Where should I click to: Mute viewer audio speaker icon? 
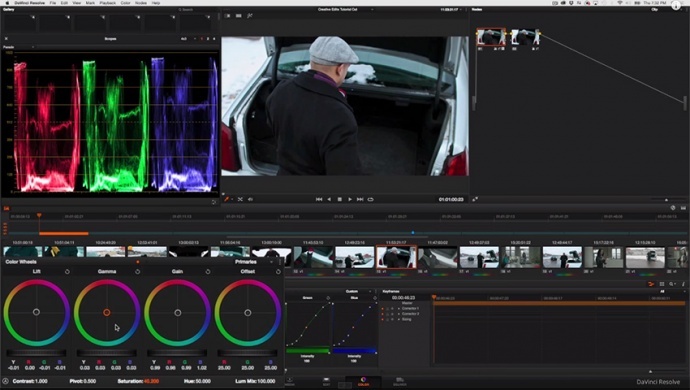coord(250,199)
